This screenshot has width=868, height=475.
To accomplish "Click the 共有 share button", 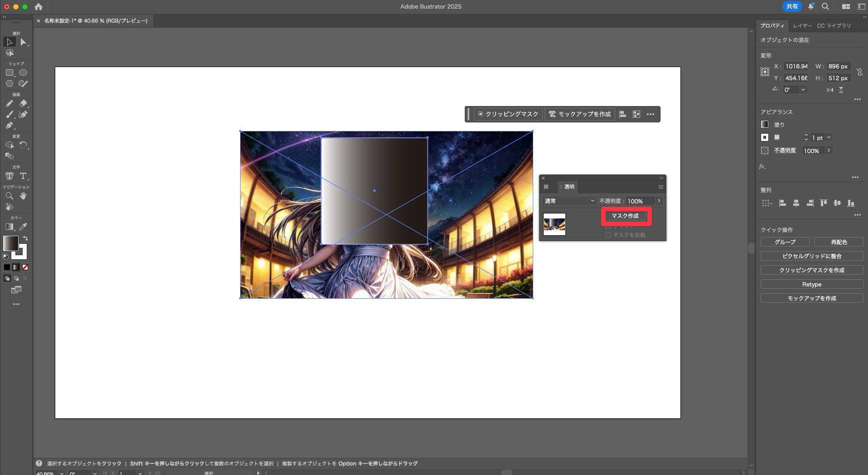I will point(792,6).
